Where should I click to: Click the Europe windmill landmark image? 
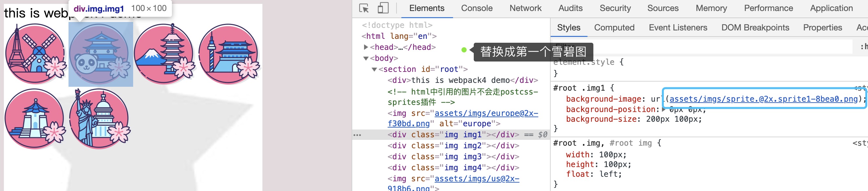tap(35, 54)
